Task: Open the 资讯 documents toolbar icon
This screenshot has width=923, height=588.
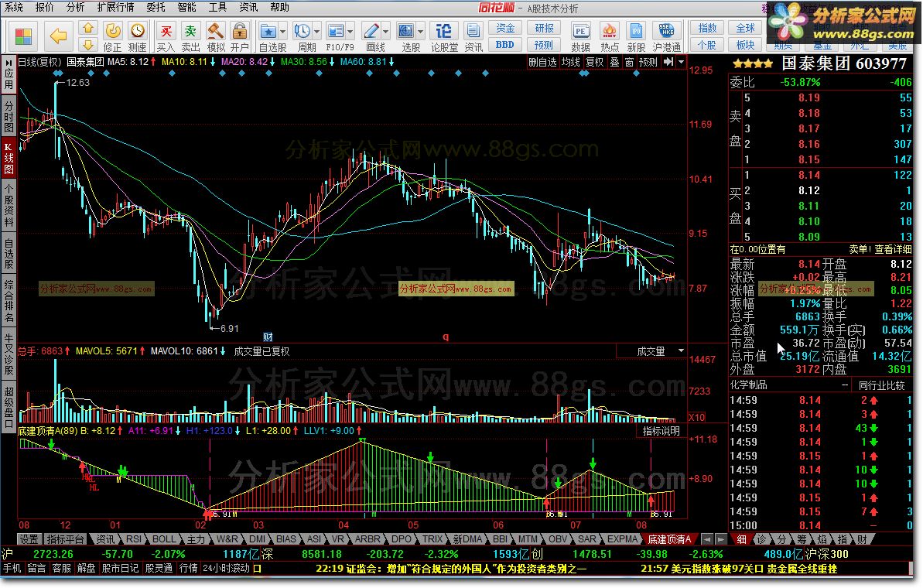Action: 473,31
